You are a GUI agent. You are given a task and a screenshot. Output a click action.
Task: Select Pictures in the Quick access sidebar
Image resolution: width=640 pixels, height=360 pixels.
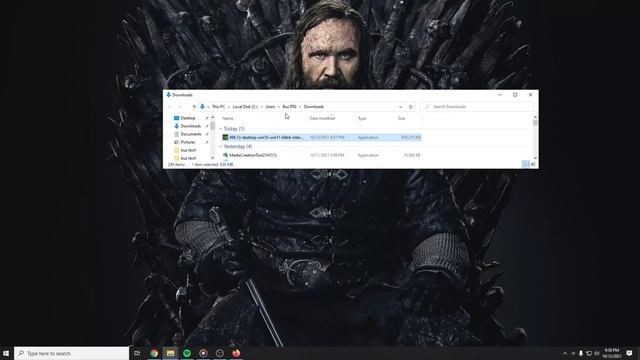point(188,142)
